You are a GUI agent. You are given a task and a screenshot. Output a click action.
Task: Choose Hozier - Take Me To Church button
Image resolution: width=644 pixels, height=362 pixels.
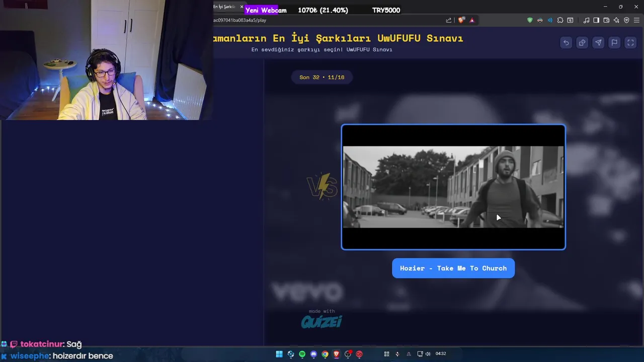(453, 268)
